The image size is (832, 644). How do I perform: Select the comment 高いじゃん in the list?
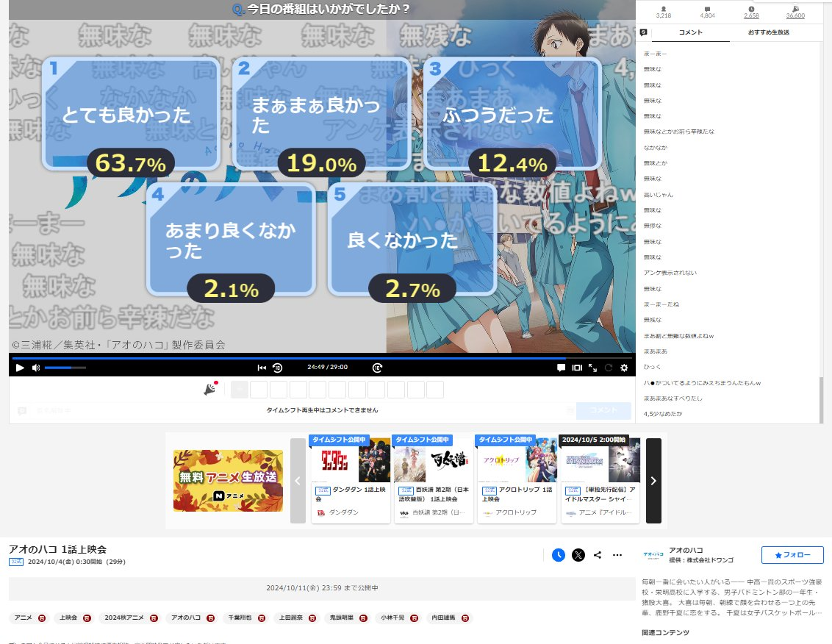658,195
